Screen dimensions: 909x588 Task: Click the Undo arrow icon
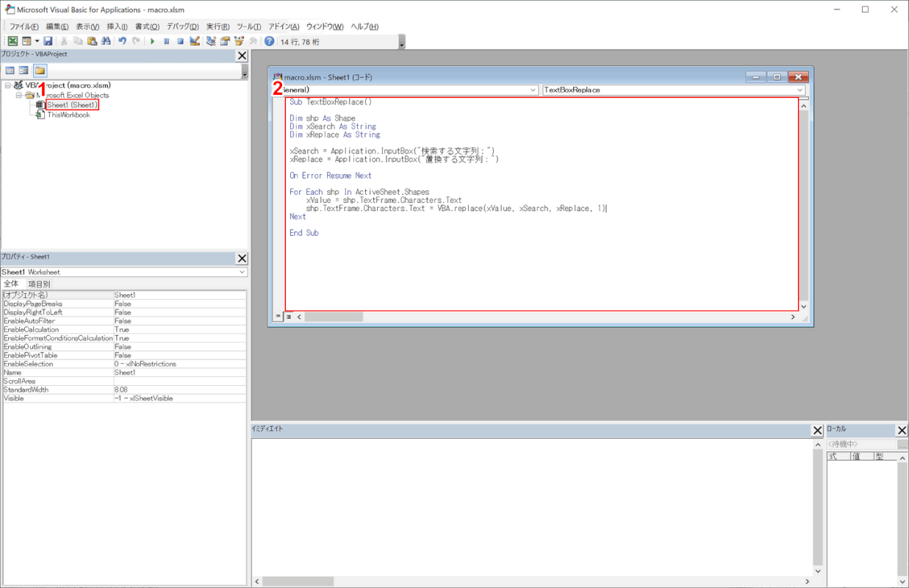pyautogui.click(x=123, y=41)
